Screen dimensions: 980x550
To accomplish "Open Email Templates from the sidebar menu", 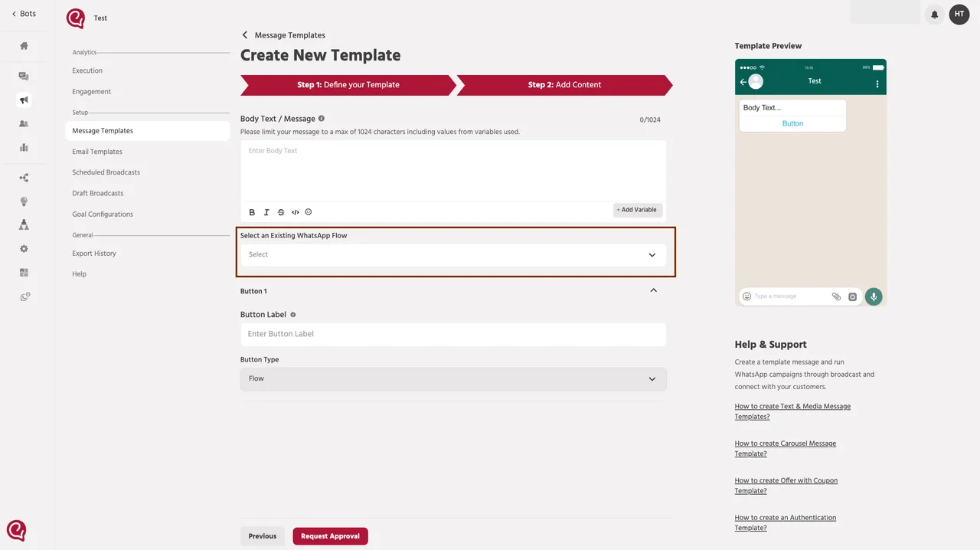I will pyautogui.click(x=96, y=151).
